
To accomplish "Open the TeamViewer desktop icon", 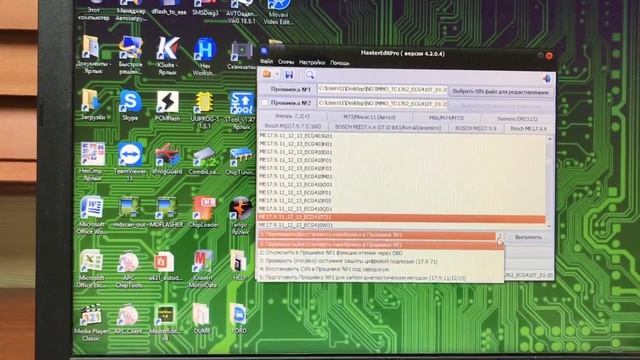I will click(x=130, y=161).
